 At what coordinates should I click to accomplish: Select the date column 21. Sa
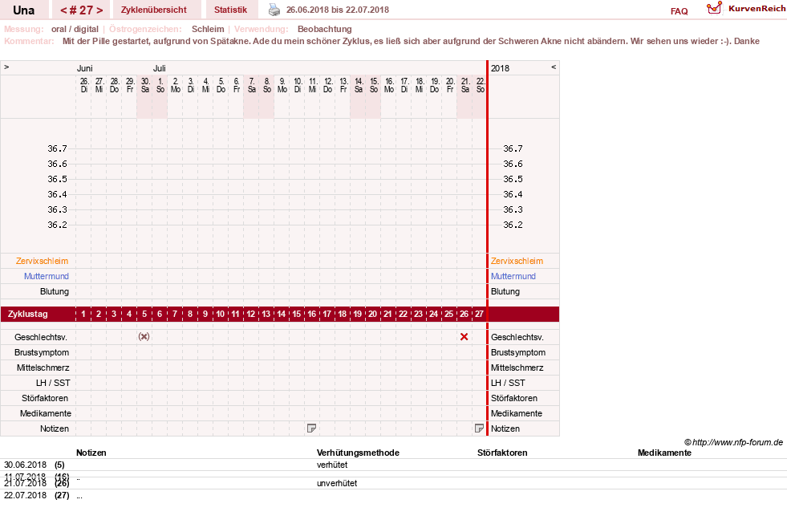click(x=464, y=85)
